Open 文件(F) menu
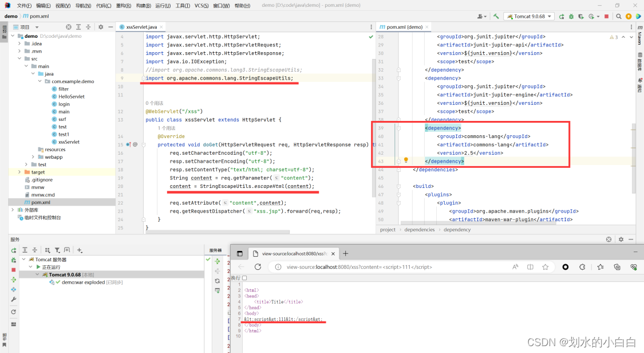The height and width of the screenshot is (353, 644). point(24,5)
